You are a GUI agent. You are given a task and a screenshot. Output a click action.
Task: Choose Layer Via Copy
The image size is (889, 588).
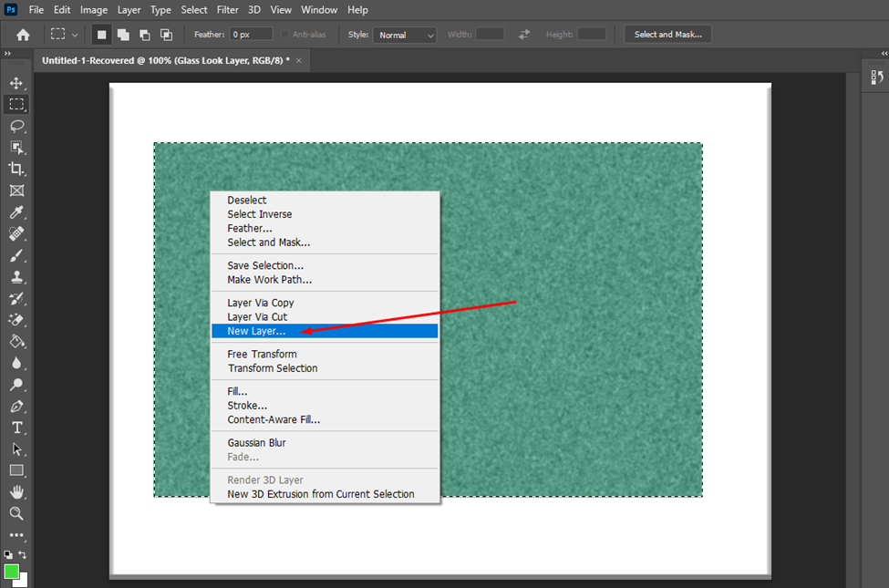pos(325,303)
